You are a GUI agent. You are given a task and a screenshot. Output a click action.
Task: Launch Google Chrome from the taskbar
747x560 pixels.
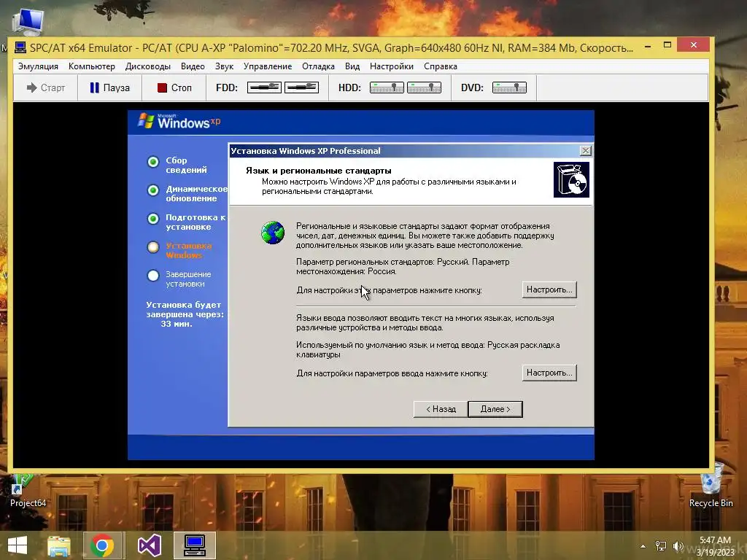102,545
